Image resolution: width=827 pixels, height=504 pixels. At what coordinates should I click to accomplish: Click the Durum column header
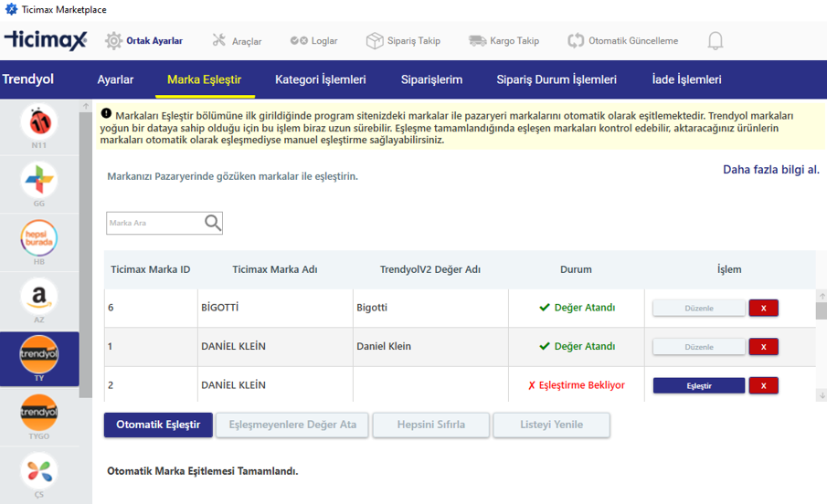click(576, 269)
